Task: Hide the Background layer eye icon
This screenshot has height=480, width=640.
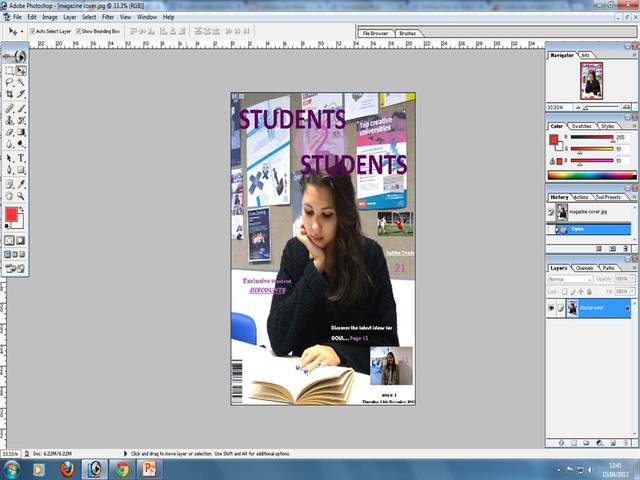Action: click(551, 308)
